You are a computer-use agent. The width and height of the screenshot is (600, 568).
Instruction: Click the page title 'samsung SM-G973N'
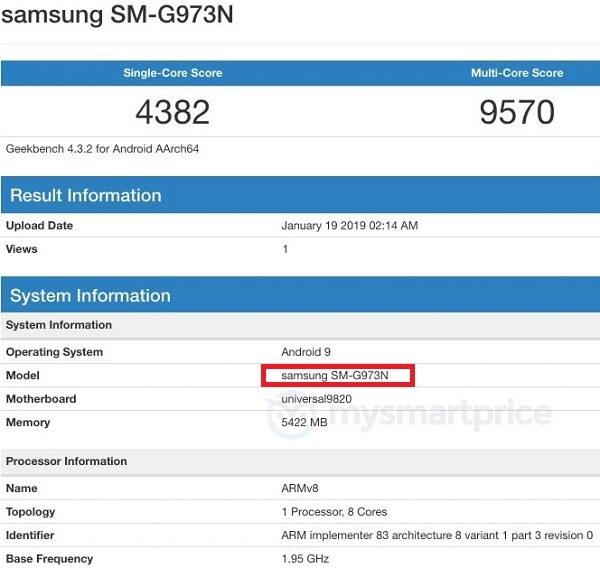117,15
